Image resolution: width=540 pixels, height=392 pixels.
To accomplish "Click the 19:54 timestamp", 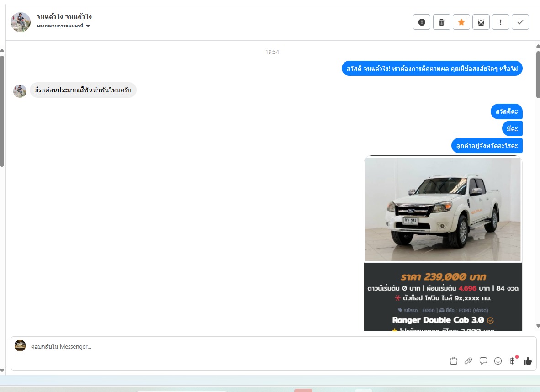I will click(x=272, y=52).
